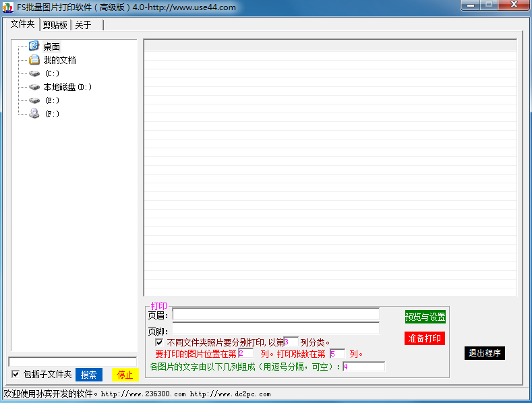This screenshot has width=532, height=403.
Task: Click the My Documents (我的文档) folder icon
Action: [x=34, y=60]
